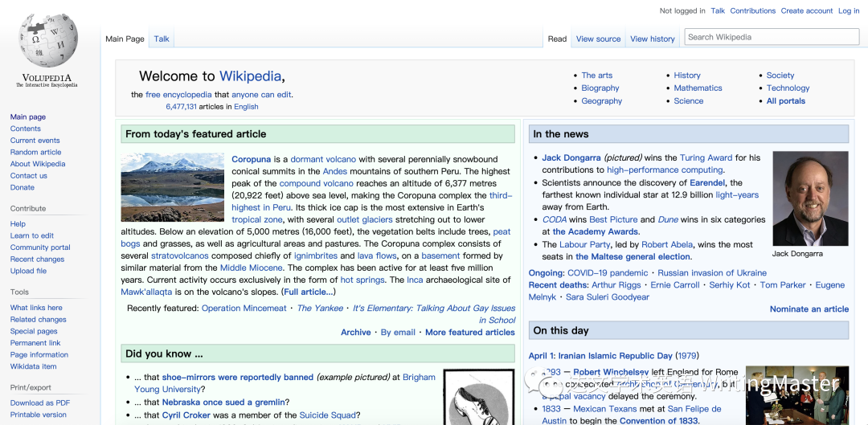Click Upload file in sidebar
868x425 pixels.
(28, 271)
